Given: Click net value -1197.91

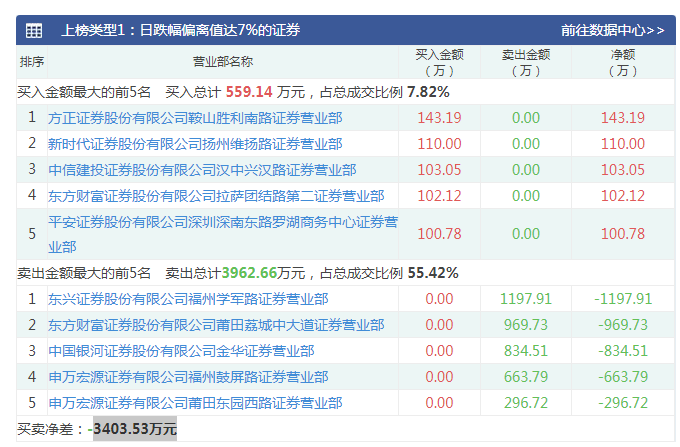Looking at the screenshot, I should [623, 299].
